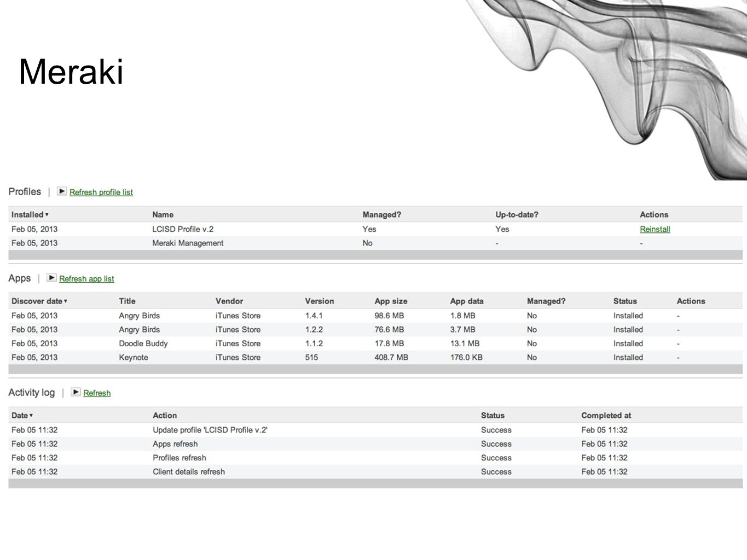Click the Title column header in Apps

(x=127, y=301)
